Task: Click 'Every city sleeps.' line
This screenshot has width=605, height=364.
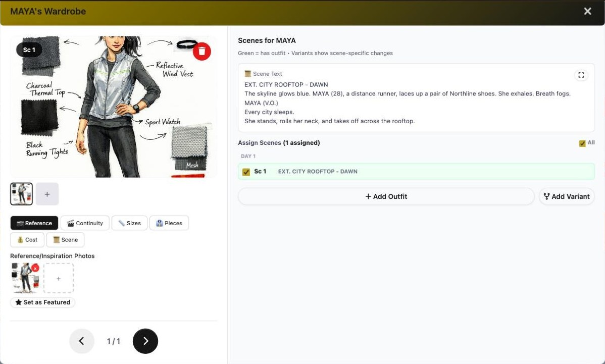Action: (x=269, y=112)
